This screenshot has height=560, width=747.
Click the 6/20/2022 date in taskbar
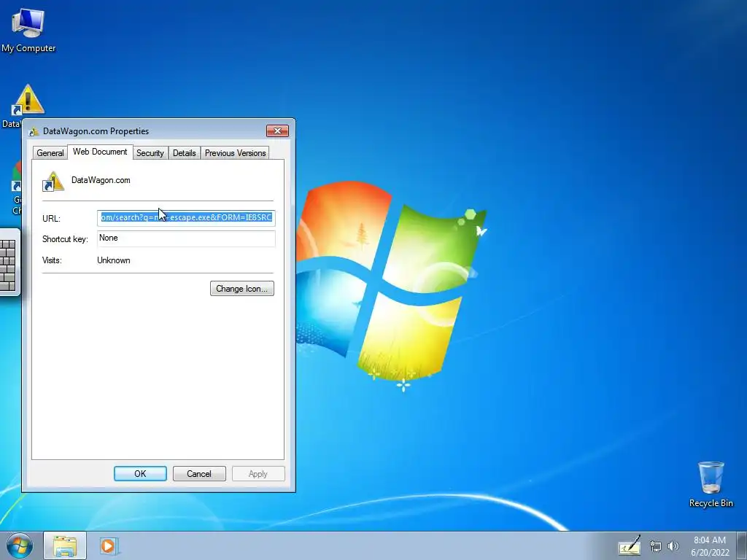coord(710,553)
